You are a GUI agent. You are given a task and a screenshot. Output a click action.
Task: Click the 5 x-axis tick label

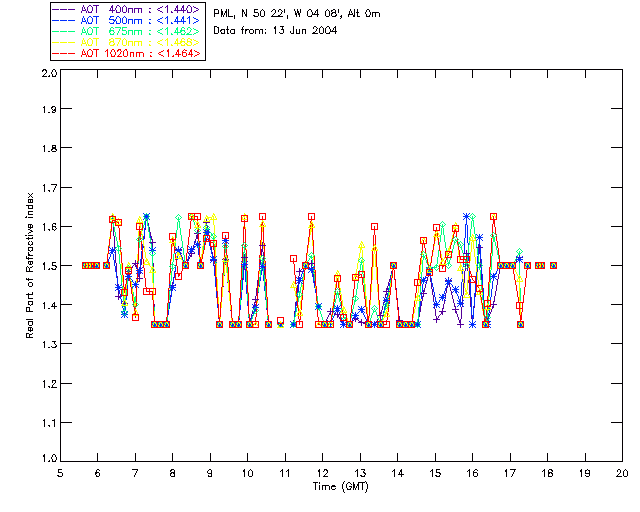tap(60, 473)
